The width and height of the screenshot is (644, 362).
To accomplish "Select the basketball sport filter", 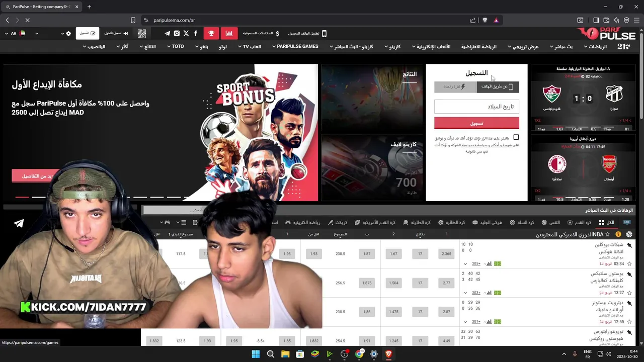I will [x=522, y=222].
